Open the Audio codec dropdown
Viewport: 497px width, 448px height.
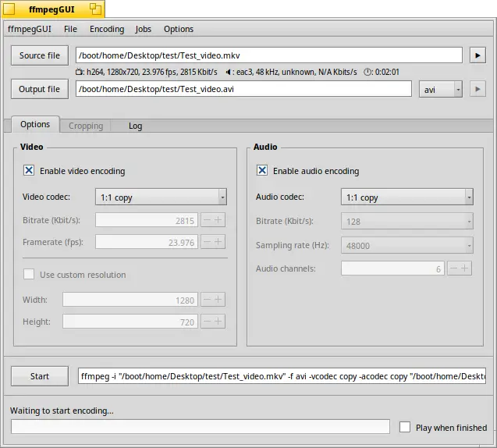point(407,197)
